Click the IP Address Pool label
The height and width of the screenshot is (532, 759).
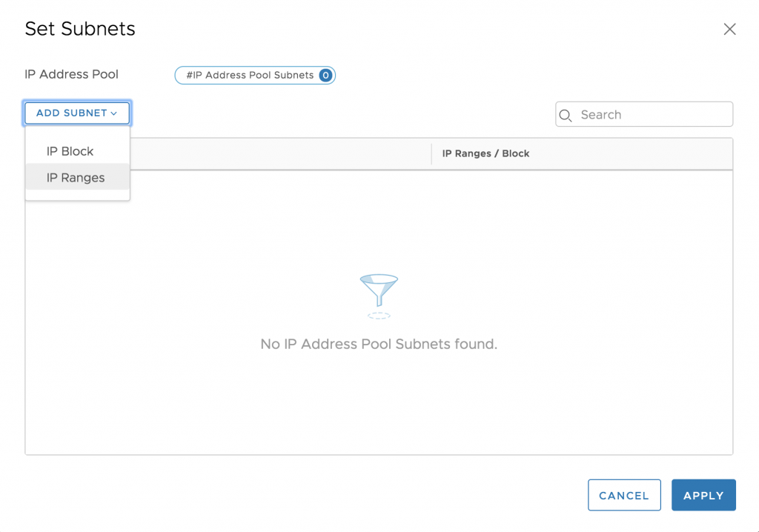tap(72, 74)
